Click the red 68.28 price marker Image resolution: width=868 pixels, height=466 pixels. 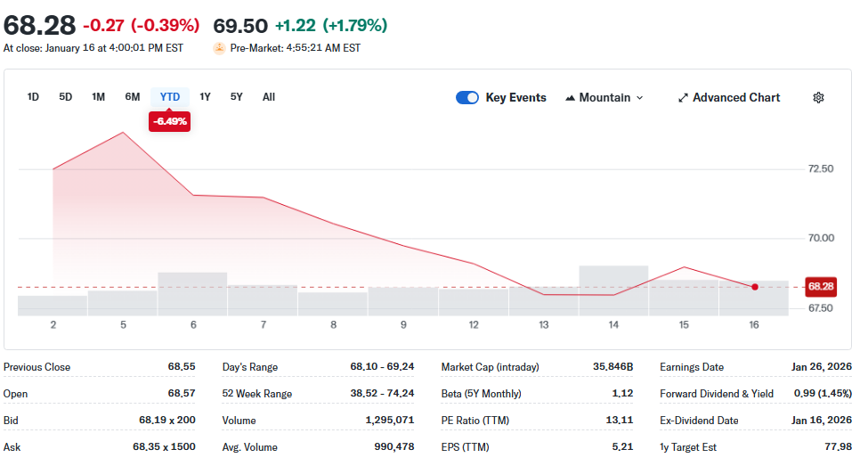pyautogui.click(x=820, y=287)
